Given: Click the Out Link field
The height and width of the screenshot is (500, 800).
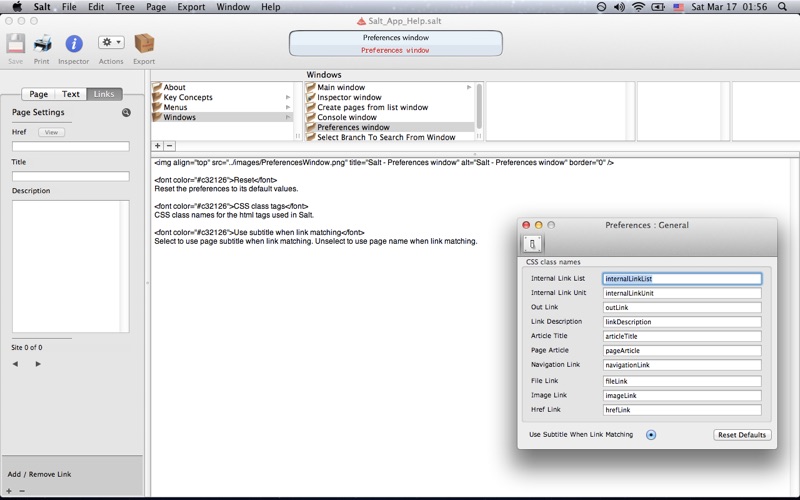Looking at the screenshot, I should (x=682, y=307).
